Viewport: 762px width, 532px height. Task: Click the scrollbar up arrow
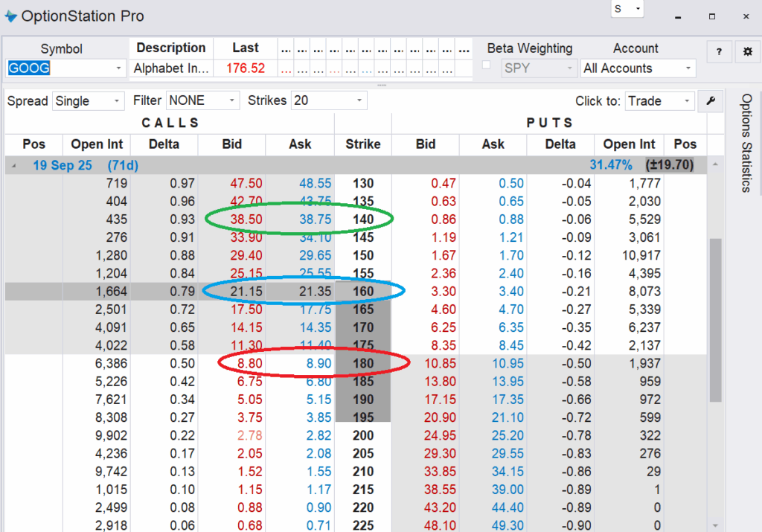pos(715,164)
